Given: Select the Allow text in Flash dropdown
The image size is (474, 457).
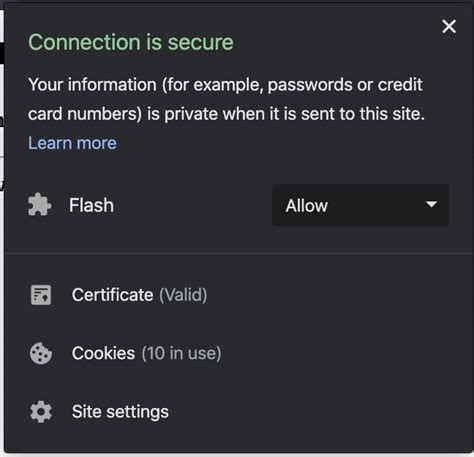Looking at the screenshot, I should coord(307,205).
